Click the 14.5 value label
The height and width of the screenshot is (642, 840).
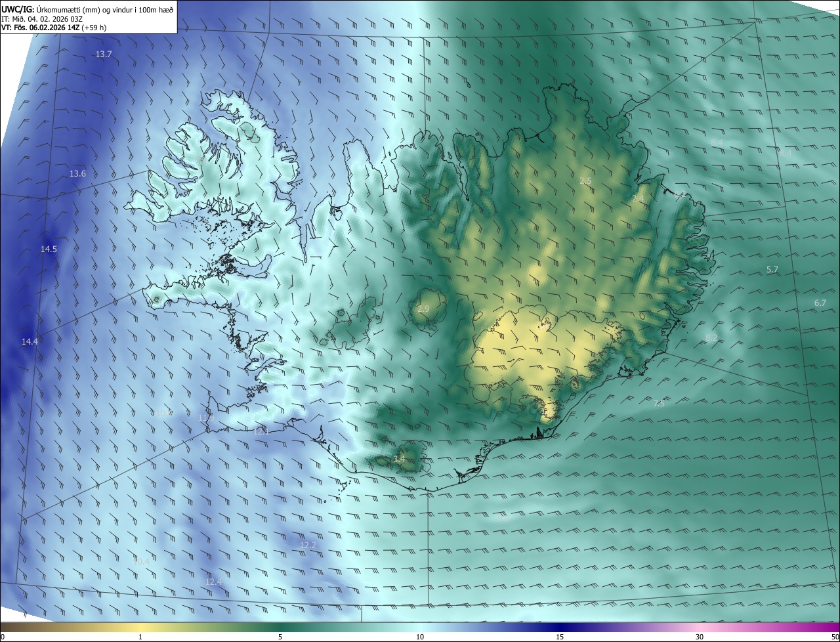click(49, 249)
